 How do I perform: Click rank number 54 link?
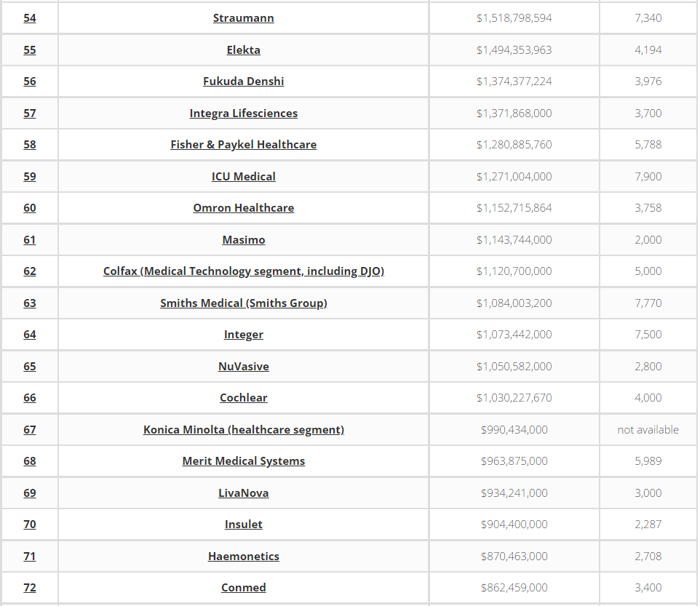[x=29, y=18]
